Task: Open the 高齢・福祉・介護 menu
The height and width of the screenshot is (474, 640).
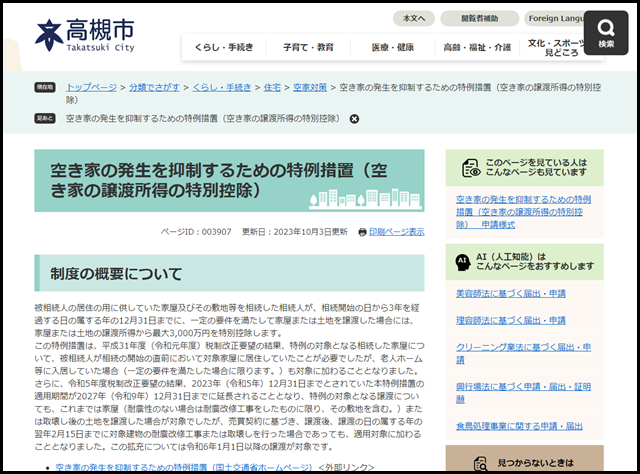Action: (x=477, y=47)
